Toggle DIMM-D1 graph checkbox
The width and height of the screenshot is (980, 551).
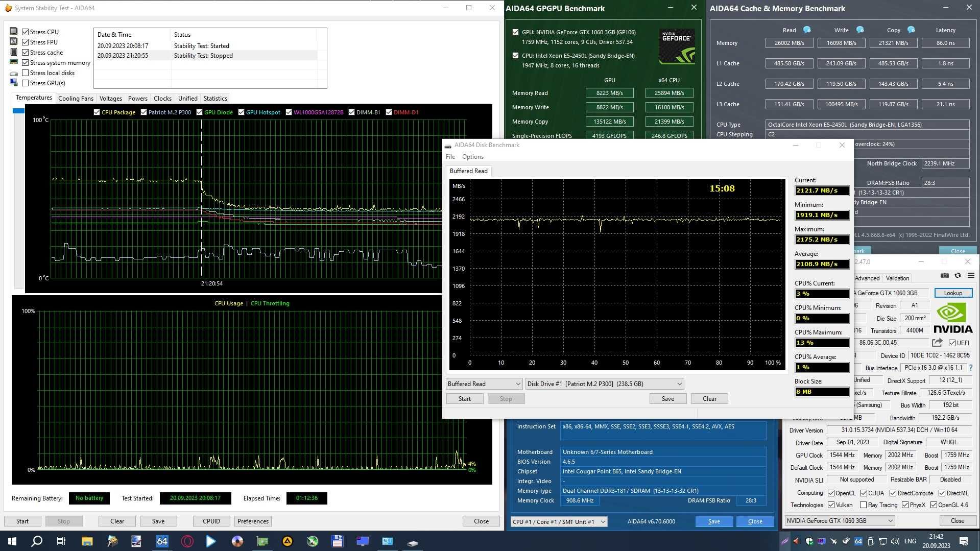click(389, 112)
